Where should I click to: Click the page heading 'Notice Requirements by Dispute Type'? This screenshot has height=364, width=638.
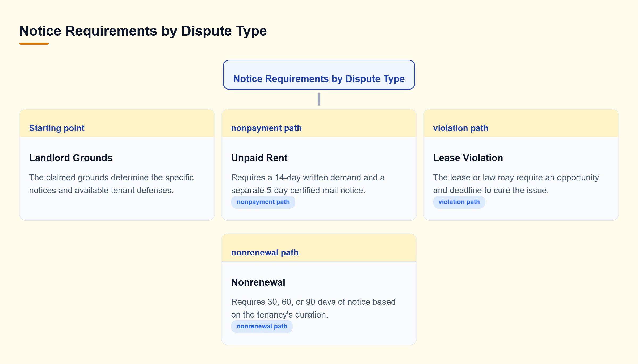tap(143, 31)
